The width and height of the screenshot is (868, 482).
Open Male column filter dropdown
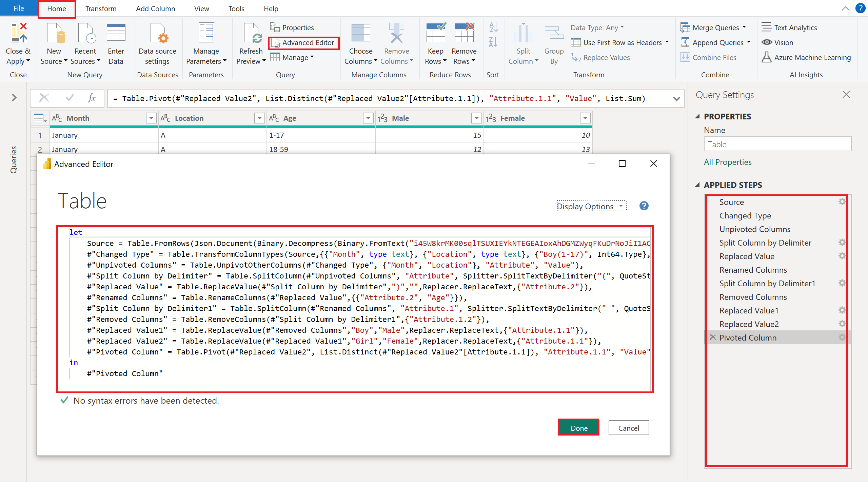(x=476, y=118)
